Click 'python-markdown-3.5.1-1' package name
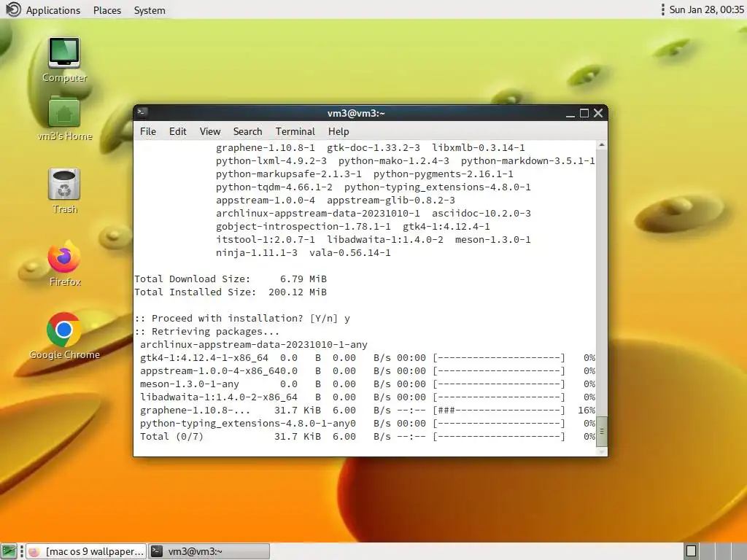Image resolution: width=747 pixels, height=560 pixels. 528,161
